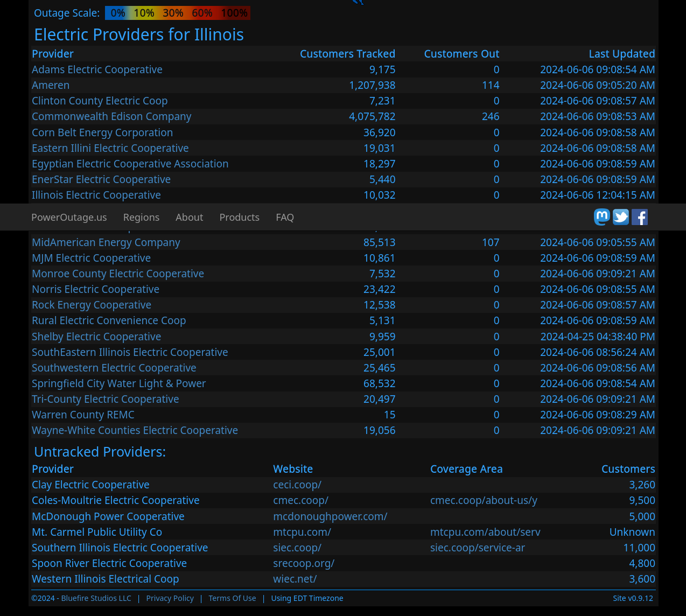The height and width of the screenshot is (616, 686).
Task: Open Mt. Carmel Public Utility Co
Action: point(97,532)
